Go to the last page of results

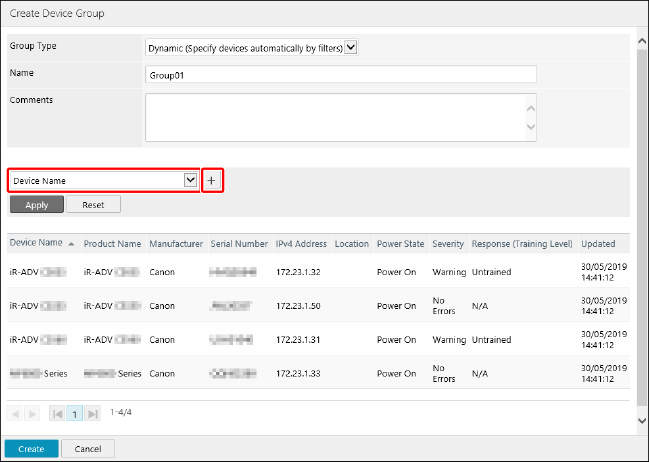pos(93,413)
